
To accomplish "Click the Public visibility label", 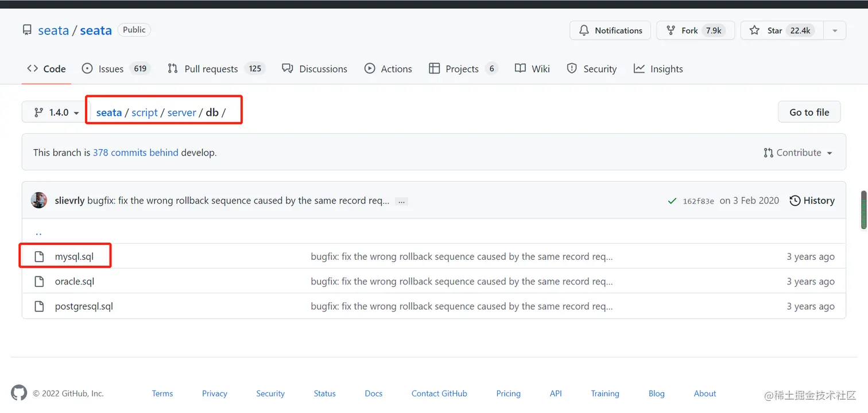I will [x=134, y=30].
